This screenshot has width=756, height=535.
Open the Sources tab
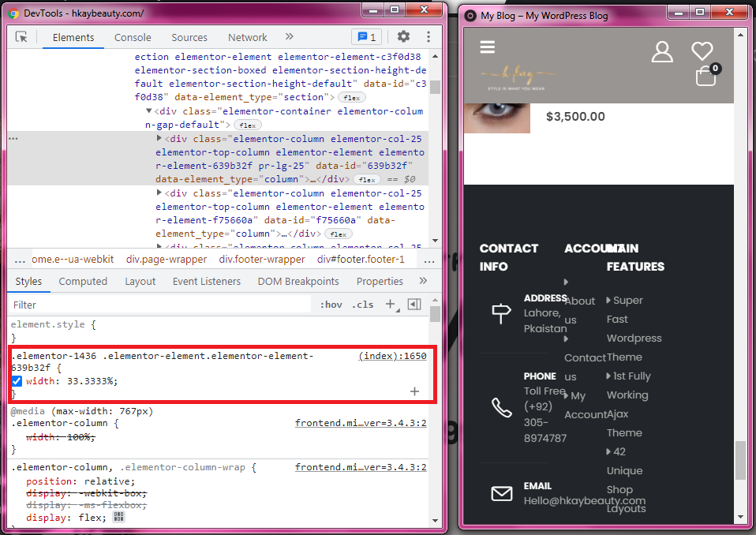189,38
